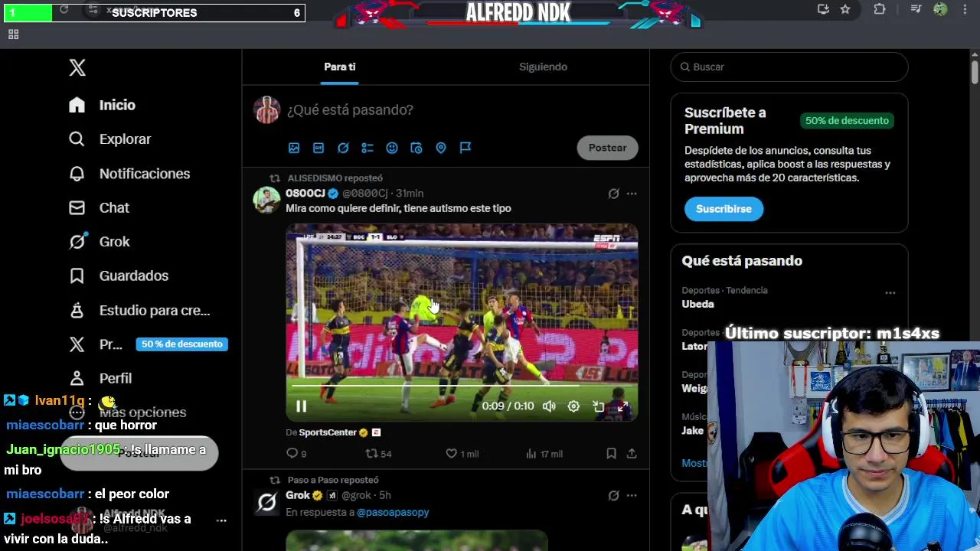The image size is (980, 551).
Task: Schedule the post with calendar icon
Action: (416, 148)
